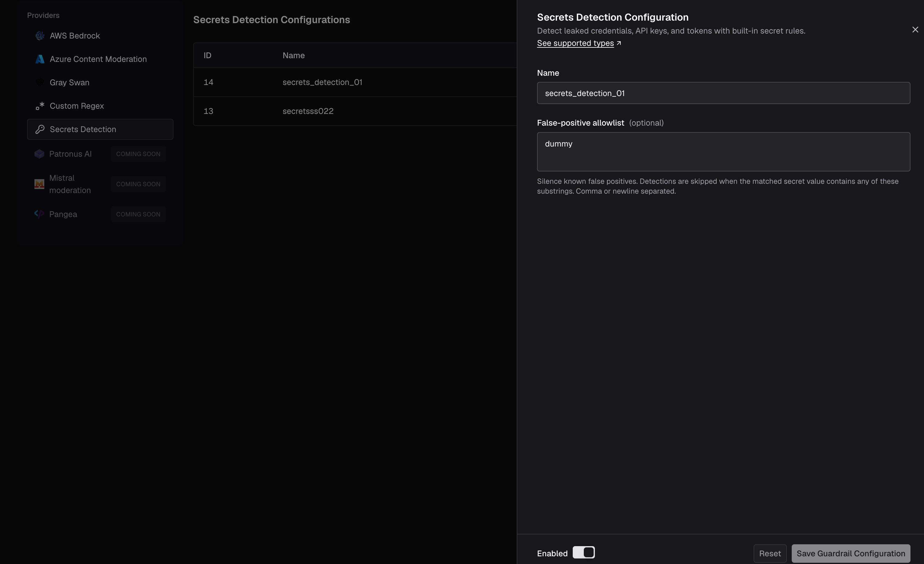
Task: Click the Coming Soon badge beside Patronus AI
Action: (x=138, y=154)
